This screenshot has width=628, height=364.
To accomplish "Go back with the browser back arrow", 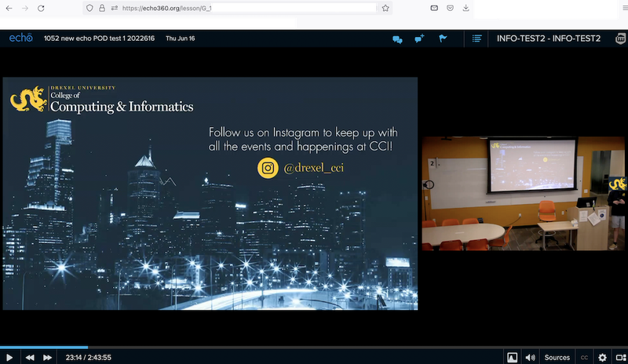I will coord(9,8).
